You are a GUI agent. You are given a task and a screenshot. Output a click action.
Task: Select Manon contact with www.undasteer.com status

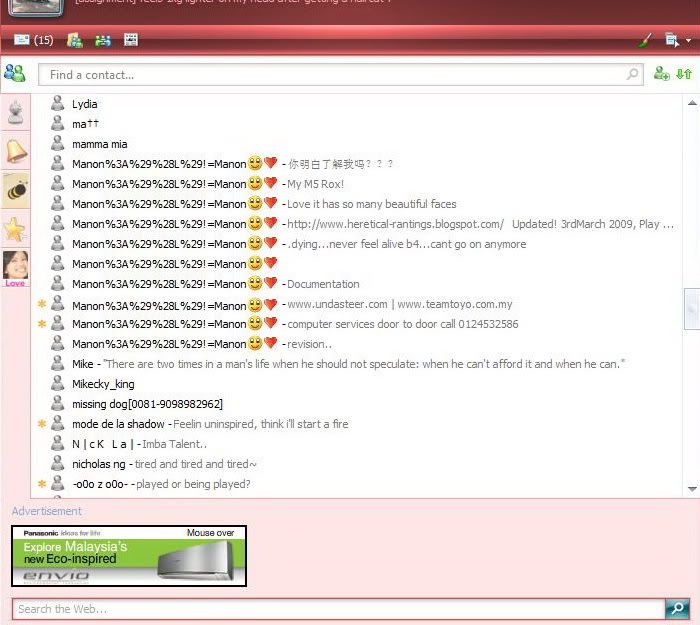(292, 305)
